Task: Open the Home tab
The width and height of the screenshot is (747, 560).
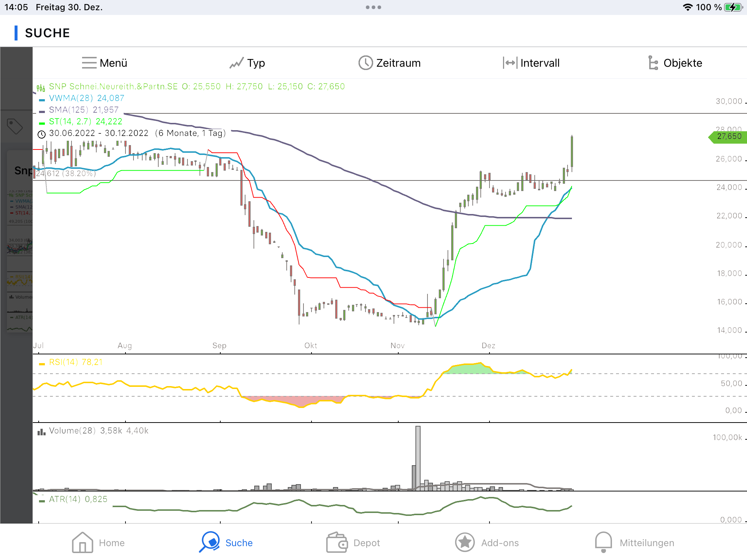Action: (82, 542)
